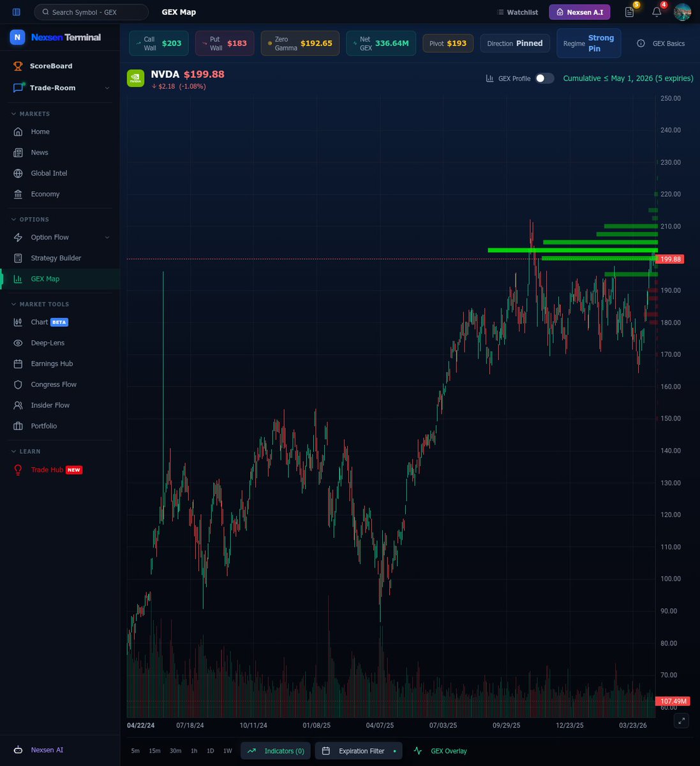The image size is (700, 766).
Task: Open the Congress Flow page
Action: (54, 384)
